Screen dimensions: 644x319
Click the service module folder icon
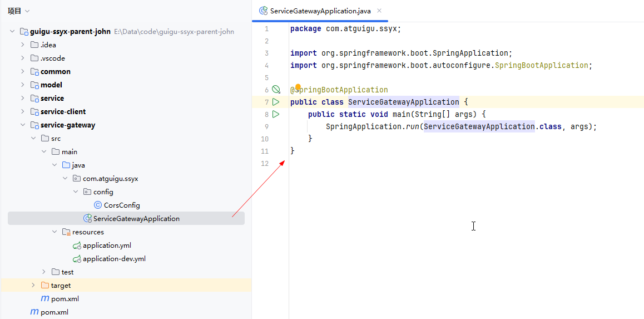(x=35, y=99)
